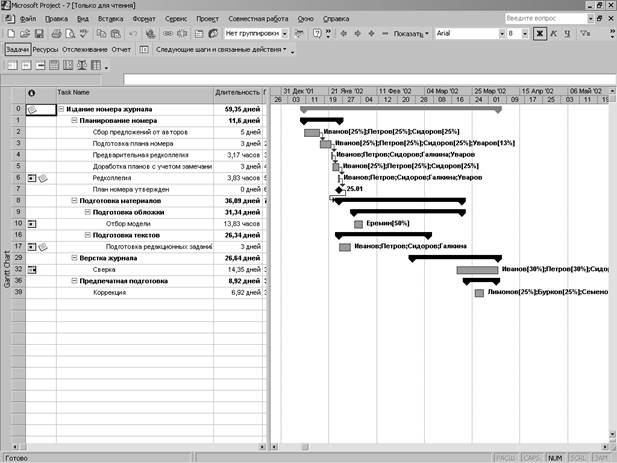Image resolution: width=617 pixels, height=463 pixels.
Task: Click the Project Guide toggle icon
Action: pyautogui.click(x=144, y=50)
